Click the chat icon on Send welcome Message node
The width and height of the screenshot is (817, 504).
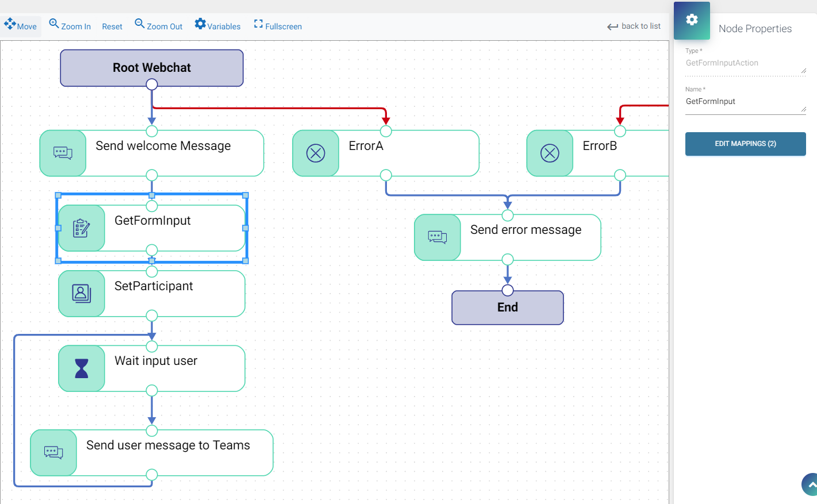coord(63,153)
